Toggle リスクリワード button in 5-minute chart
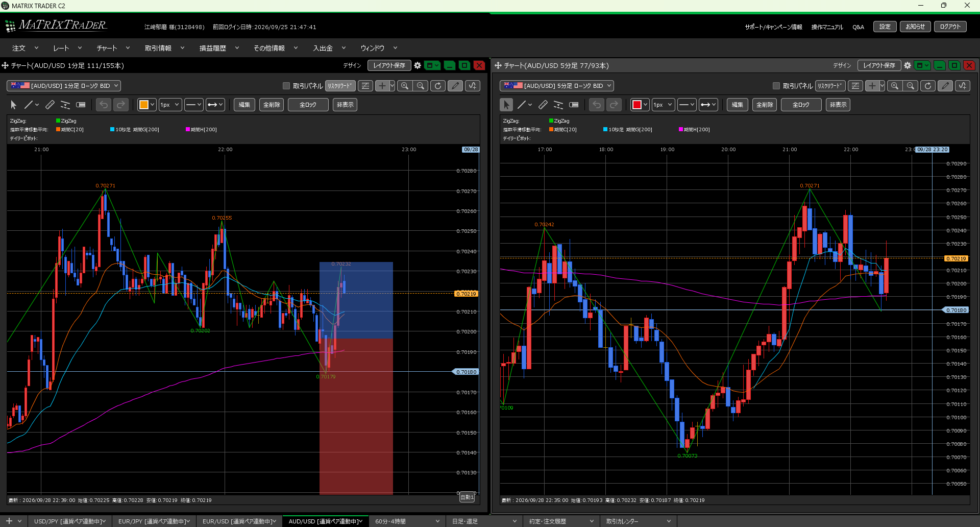Viewport: 980px width, 527px height. (x=830, y=86)
